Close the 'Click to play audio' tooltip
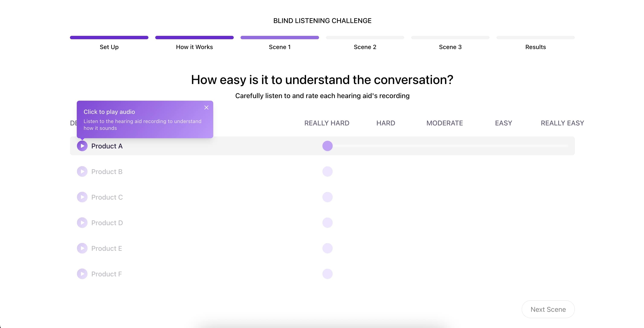 click(206, 107)
